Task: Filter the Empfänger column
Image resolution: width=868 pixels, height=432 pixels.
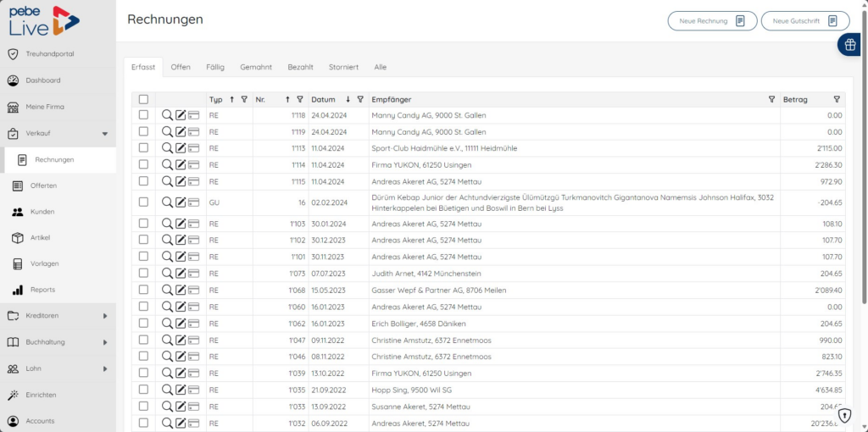Action: [771, 100]
